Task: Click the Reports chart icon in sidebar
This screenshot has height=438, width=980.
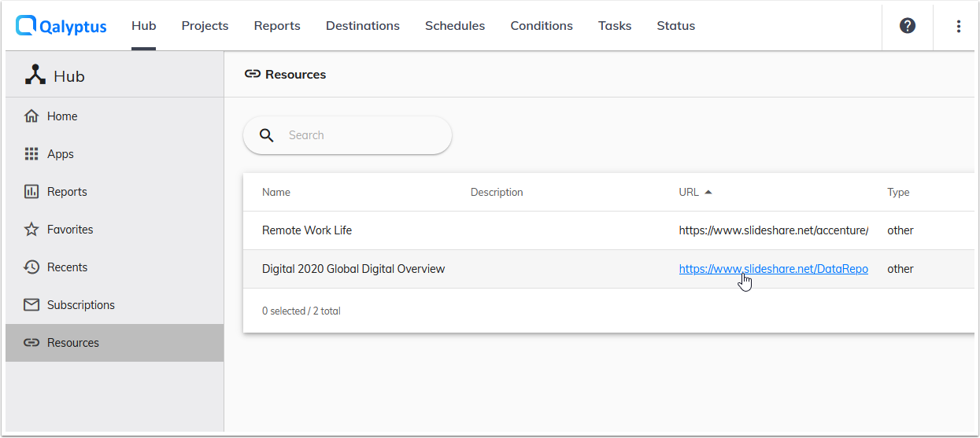Action: (31, 192)
